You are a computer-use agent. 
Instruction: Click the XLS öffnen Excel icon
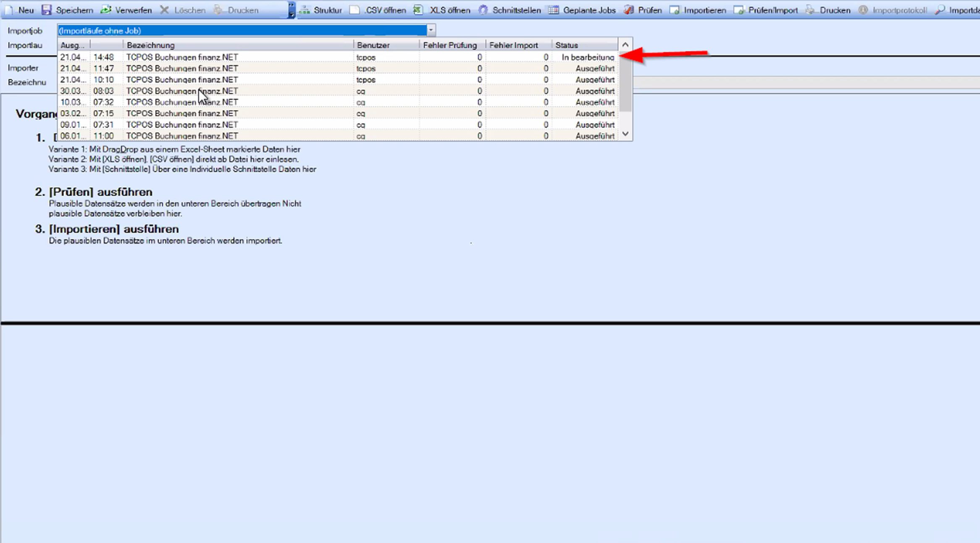(x=418, y=10)
